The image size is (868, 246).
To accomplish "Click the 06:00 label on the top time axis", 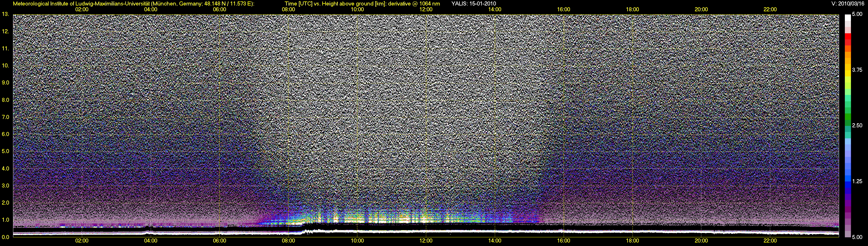I will pyautogui.click(x=219, y=10).
